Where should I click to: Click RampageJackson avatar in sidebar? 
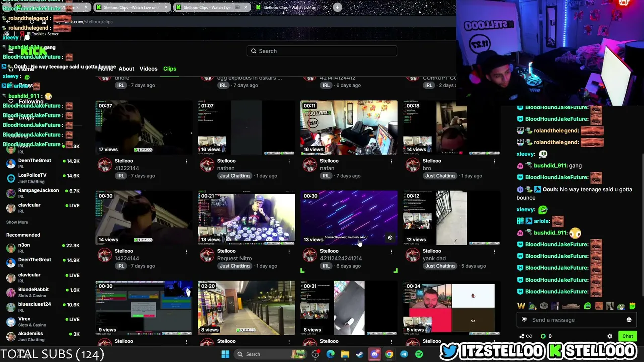11,193
